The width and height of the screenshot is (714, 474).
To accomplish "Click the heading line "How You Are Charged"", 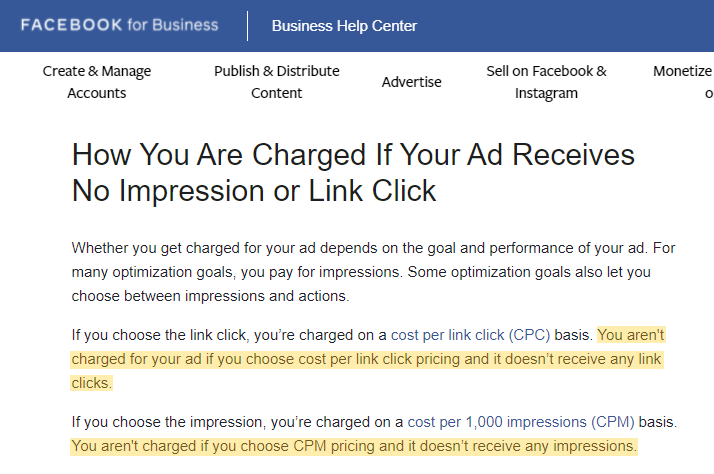I will (353, 156).
